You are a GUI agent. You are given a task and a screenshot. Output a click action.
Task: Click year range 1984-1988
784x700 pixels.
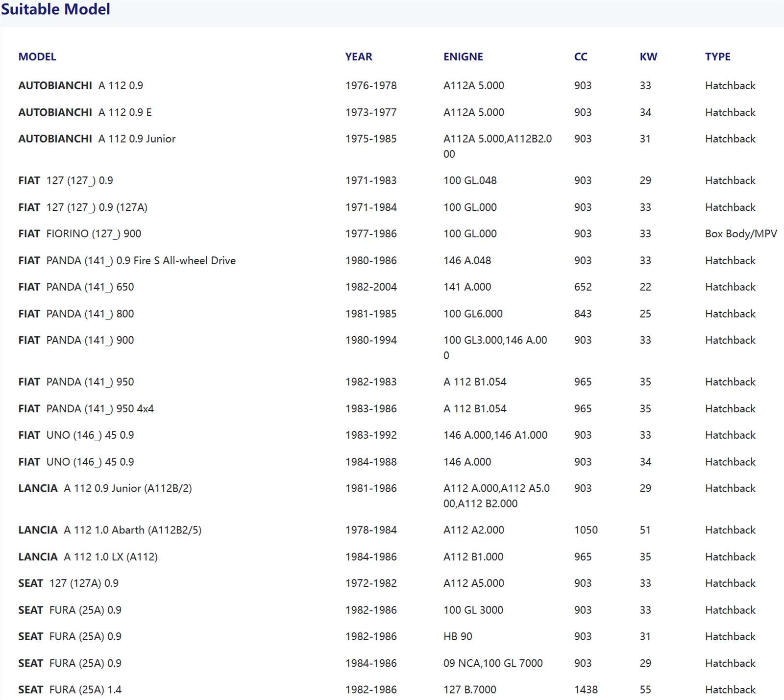coord(371,462)
